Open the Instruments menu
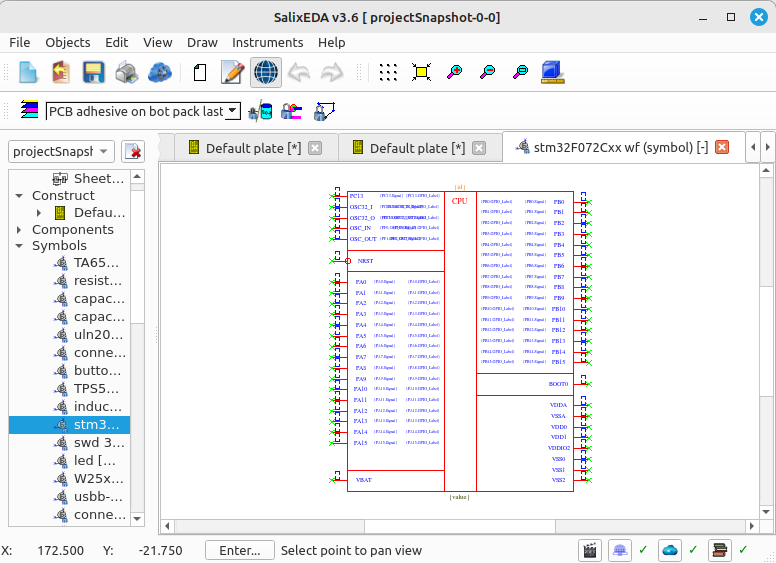The height and width of the screenshot is (563, 776). [268, 43]
